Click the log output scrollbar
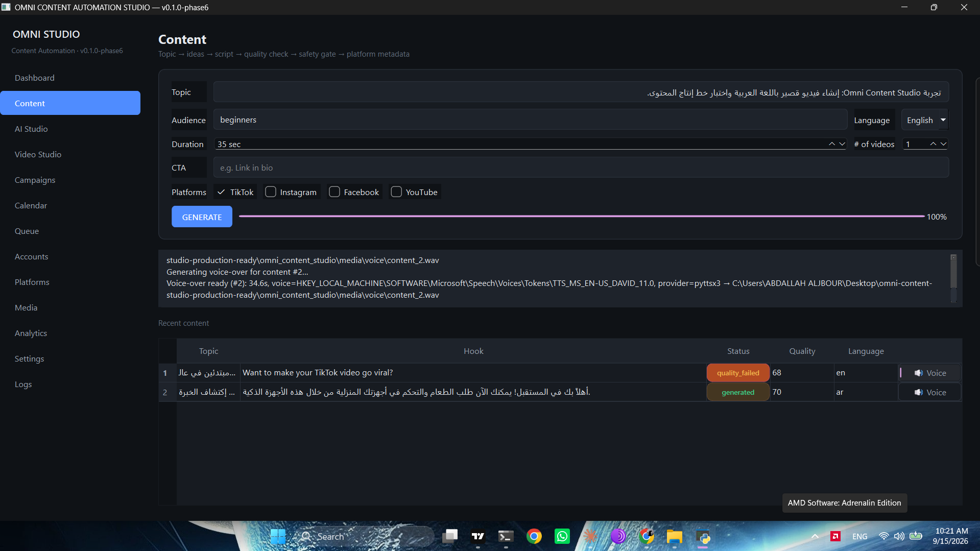This screenshot has height=551, width=980. [x=953, y=278]
